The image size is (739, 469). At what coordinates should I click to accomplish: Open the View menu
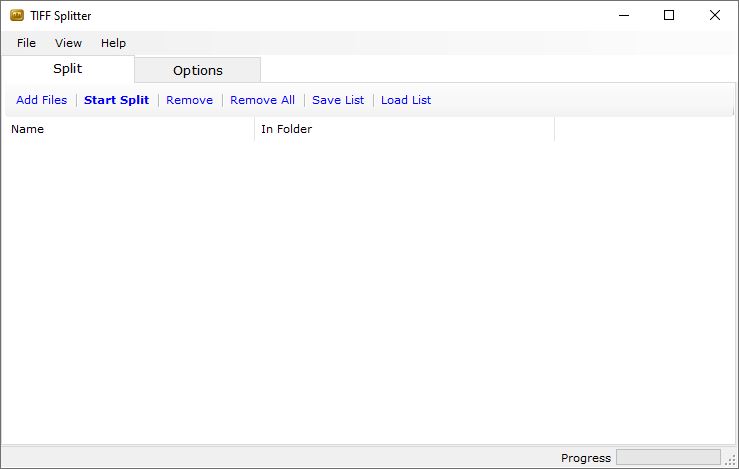click(68, 43)
